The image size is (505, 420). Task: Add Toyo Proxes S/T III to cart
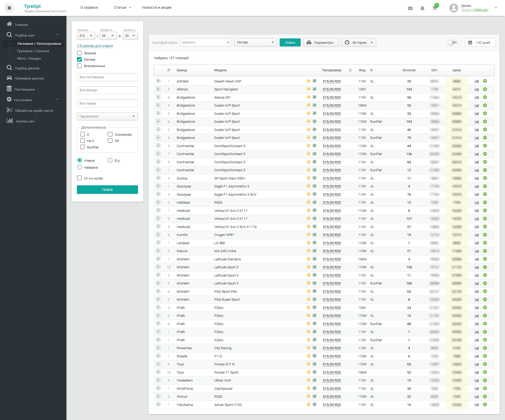point(485,364)
